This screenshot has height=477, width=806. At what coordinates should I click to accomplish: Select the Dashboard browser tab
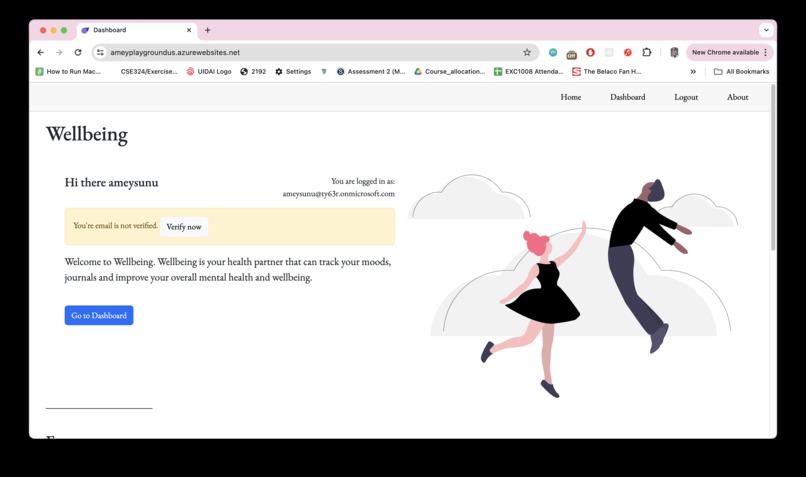(x=136, y=30)
